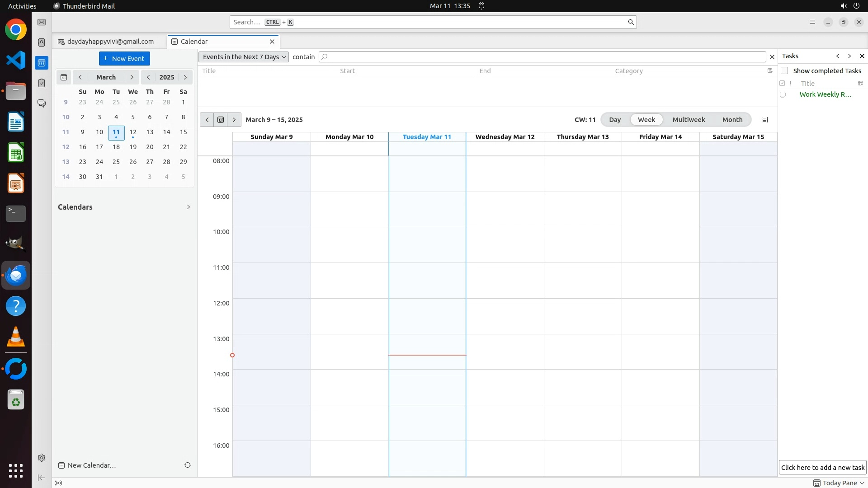Open the Address Book space icon

tap(42, 42)
